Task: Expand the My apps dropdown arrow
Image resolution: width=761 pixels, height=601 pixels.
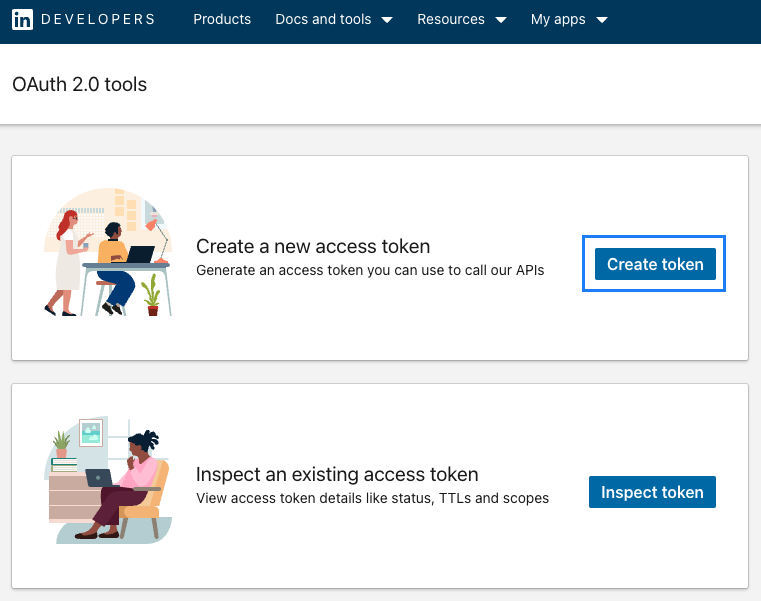Action: coord(602,20)
